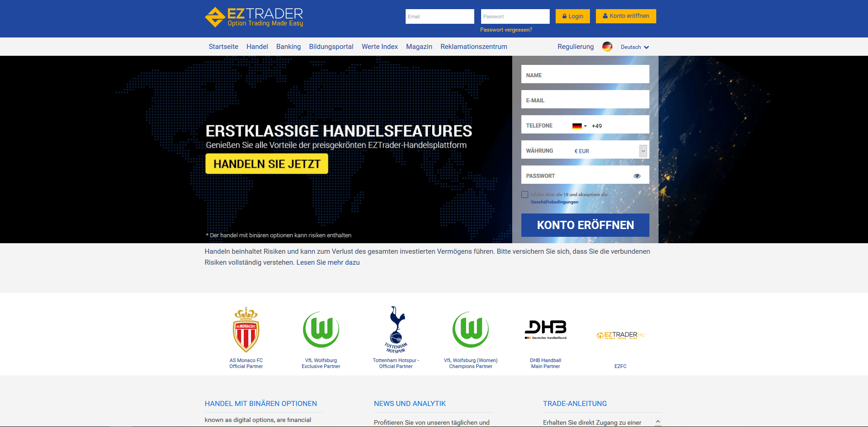Focus the E-MAIL field in signup form
The image size is (868, 427).
pos(585,99)
